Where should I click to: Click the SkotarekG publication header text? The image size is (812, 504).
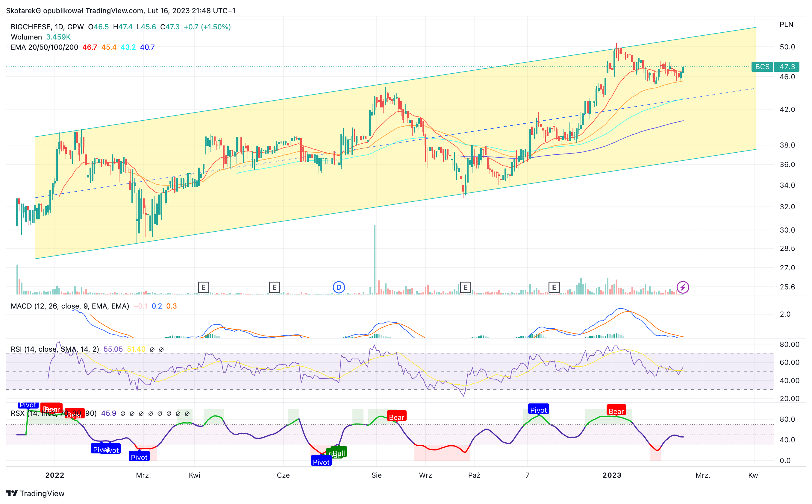pyautogui.click(x=121, y=11)
